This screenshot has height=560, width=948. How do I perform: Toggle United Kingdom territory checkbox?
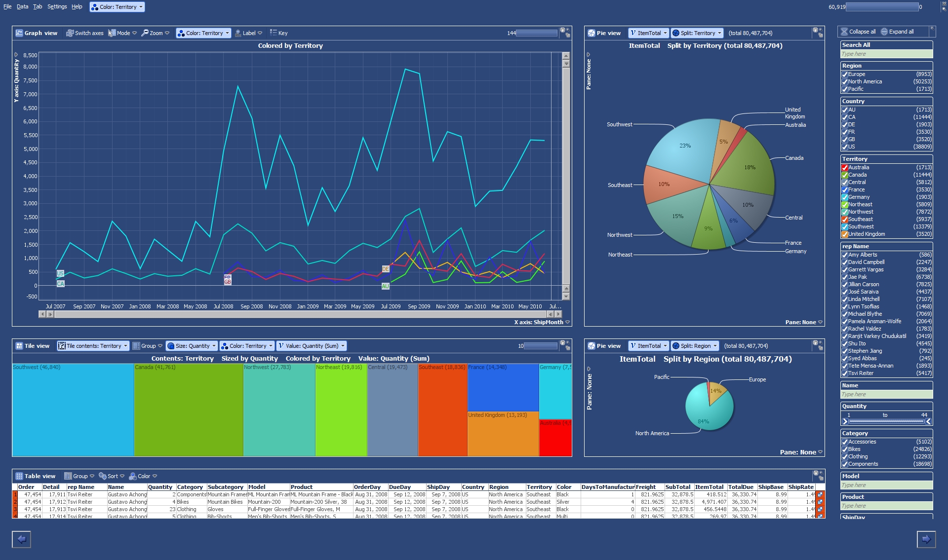coord(845,234)
